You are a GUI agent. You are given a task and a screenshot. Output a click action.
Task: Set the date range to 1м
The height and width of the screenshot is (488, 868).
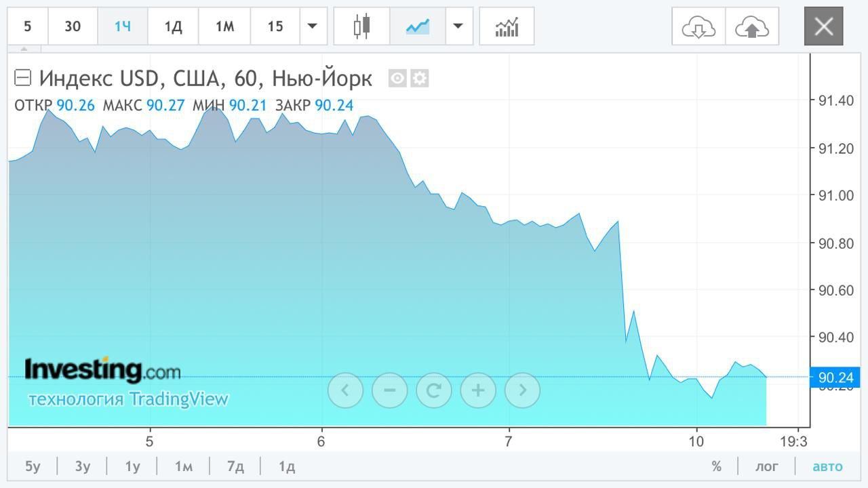point(183,466)
